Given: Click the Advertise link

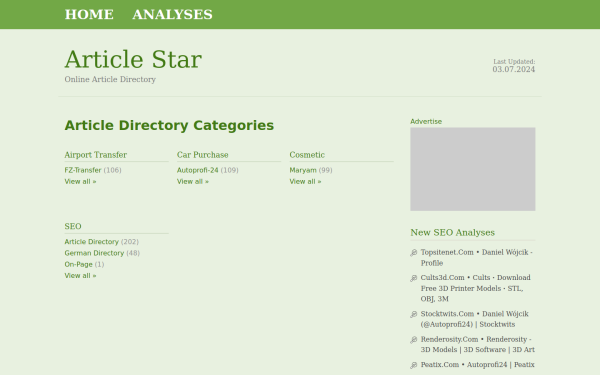Looking at the screenshot, I should coord(426,121).
